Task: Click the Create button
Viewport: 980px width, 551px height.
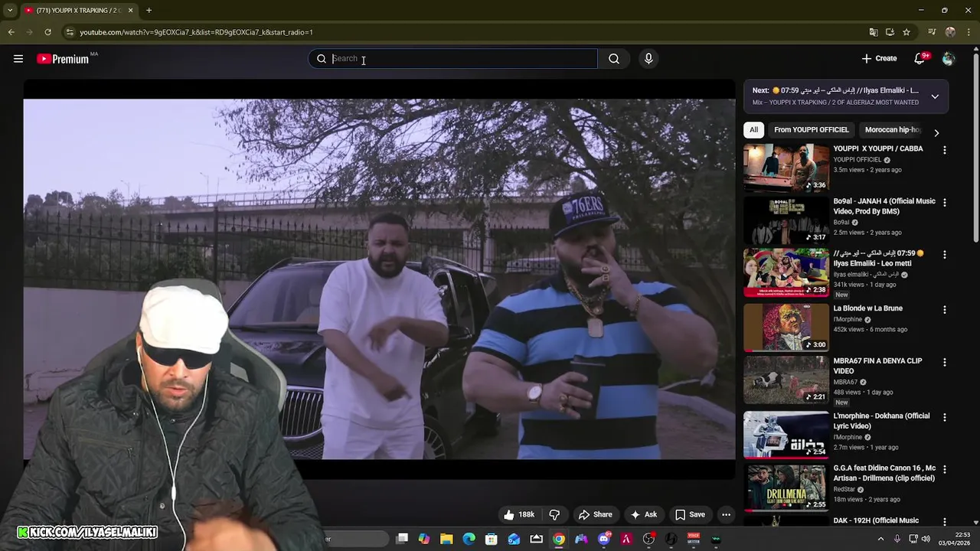Action: [x=879, y=59]
